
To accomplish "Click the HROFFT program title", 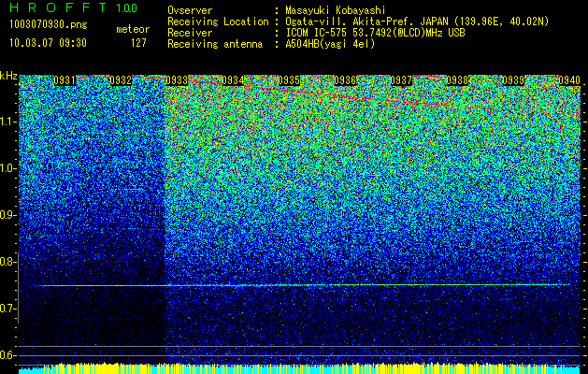I will (x=58, y=7).
